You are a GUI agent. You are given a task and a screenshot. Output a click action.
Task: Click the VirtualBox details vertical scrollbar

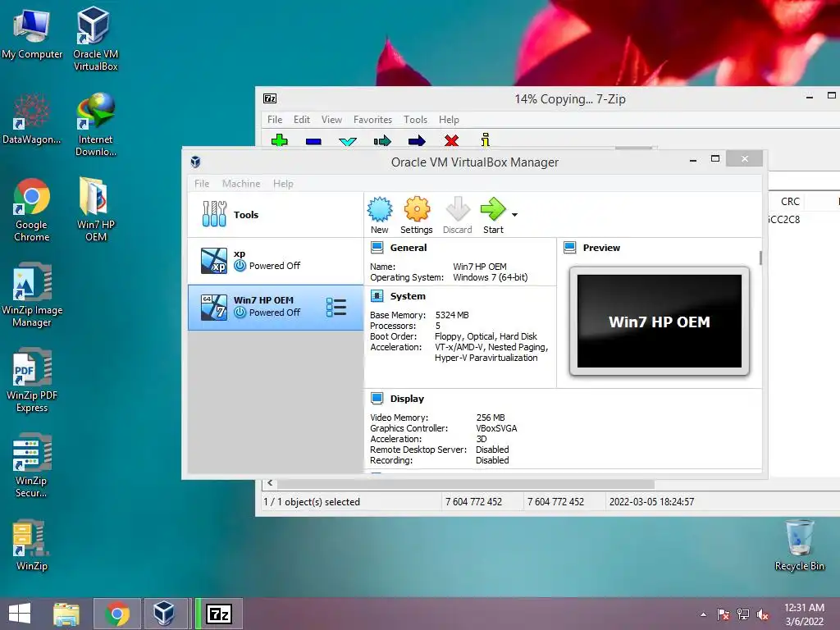(760, 258)
